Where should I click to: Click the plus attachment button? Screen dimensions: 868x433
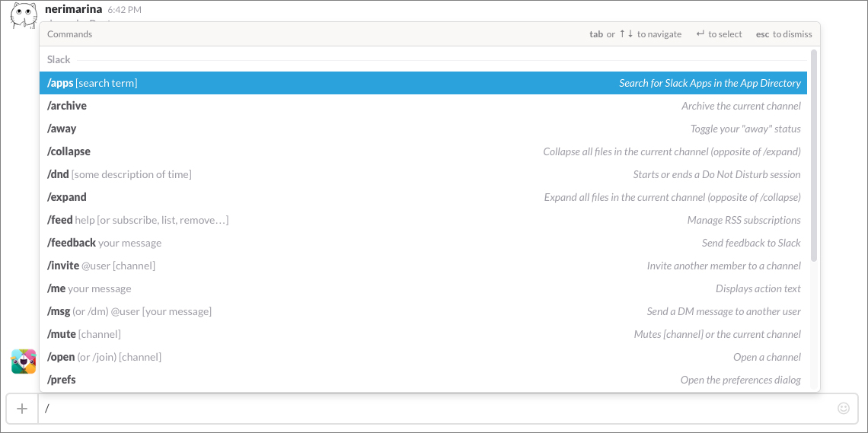[x=22, y=409]
